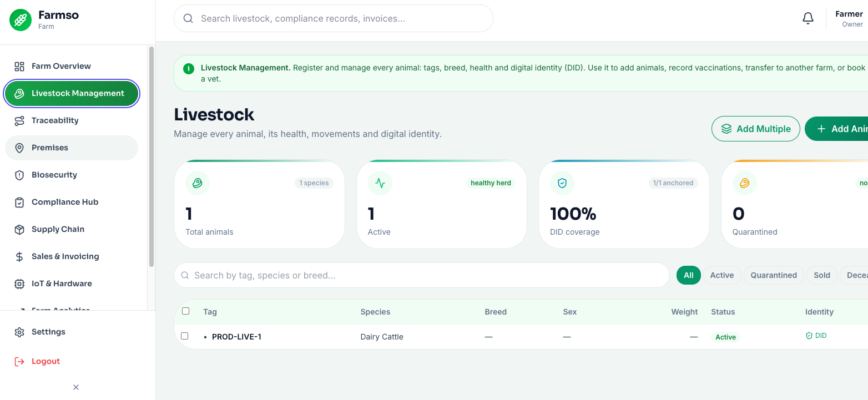Click the green info icon in the banner
Screen dimensions: 868x400
pos(189,68)
